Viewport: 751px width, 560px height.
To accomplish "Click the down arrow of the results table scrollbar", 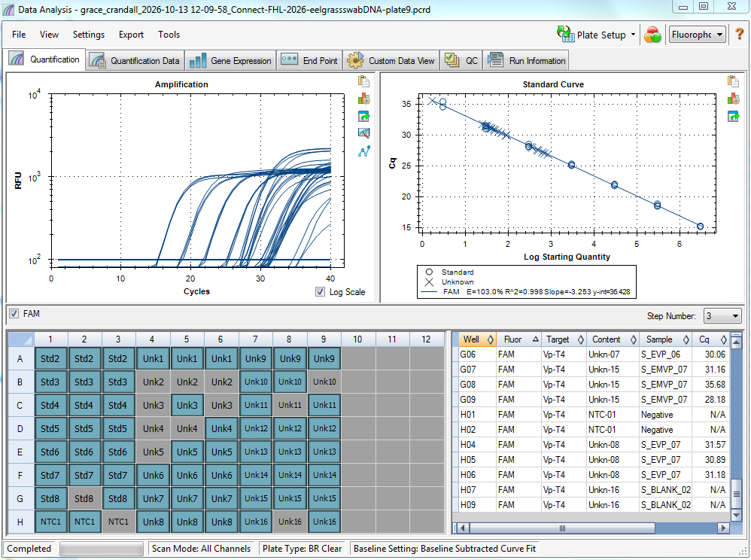I will [x=737, y=516].
